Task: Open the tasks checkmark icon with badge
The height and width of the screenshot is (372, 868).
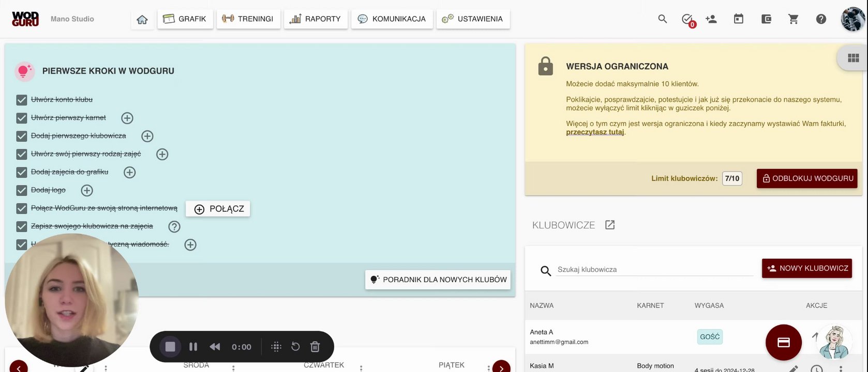Action: click(x=687, y=20)
